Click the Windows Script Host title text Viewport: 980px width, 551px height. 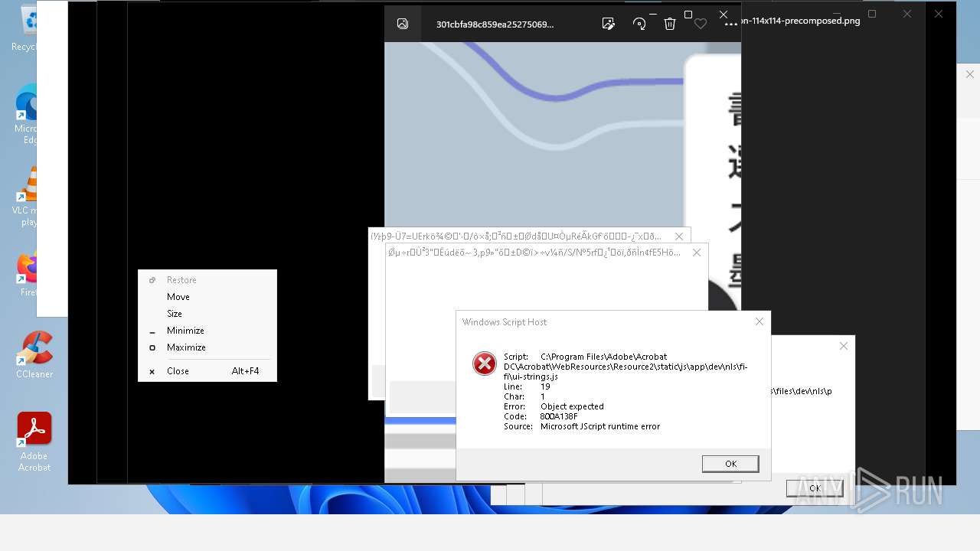click(505, 322)
